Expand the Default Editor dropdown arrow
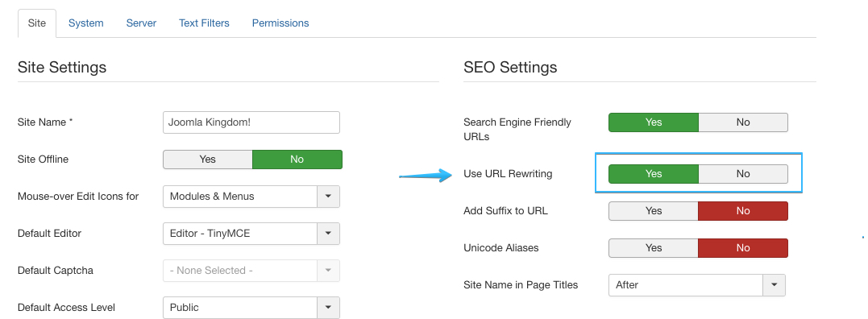The height and width of the screenshot is (319, 868). pyautogui.click(x=328, y=234)
